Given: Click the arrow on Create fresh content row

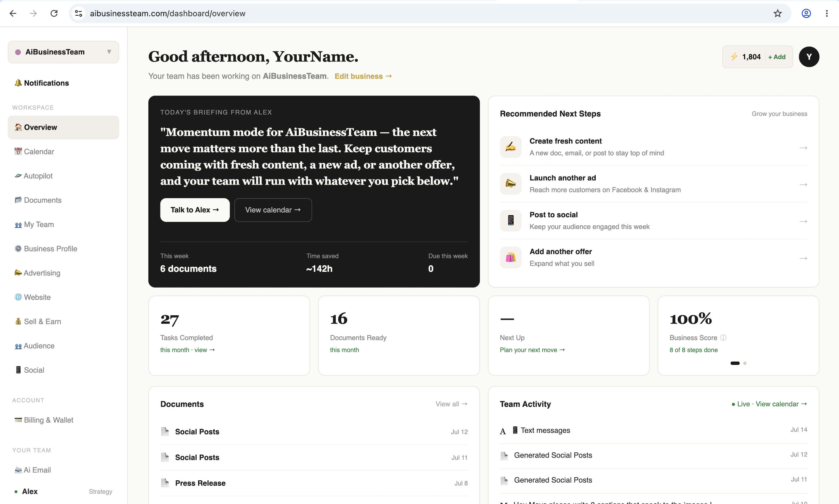Looking at the screenshot, I should click(803, 148).
